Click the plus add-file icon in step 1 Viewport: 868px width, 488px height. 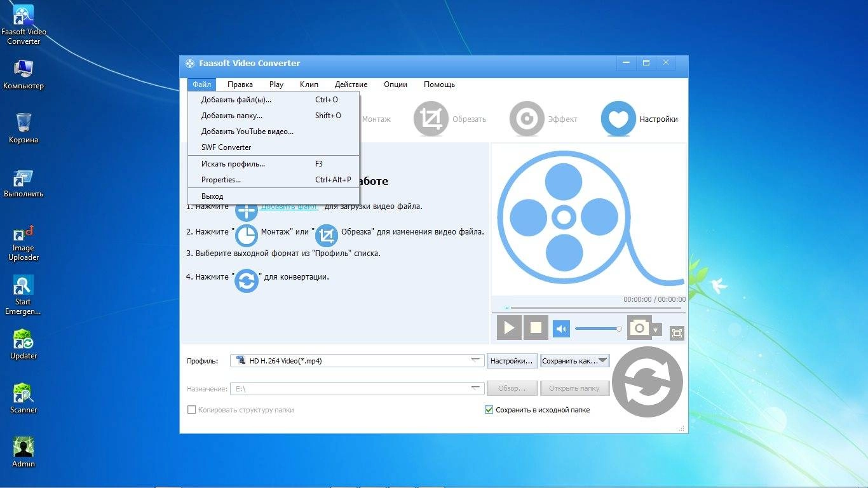point(247,211)
